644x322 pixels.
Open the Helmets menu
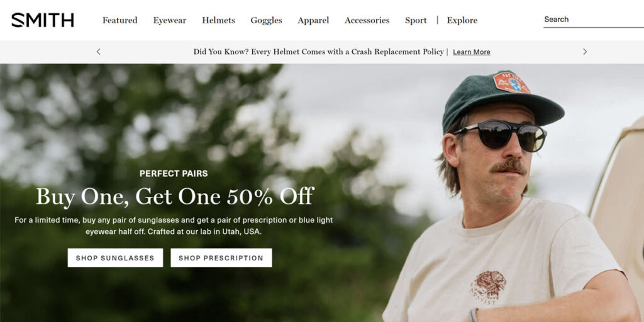coord(218,20)
